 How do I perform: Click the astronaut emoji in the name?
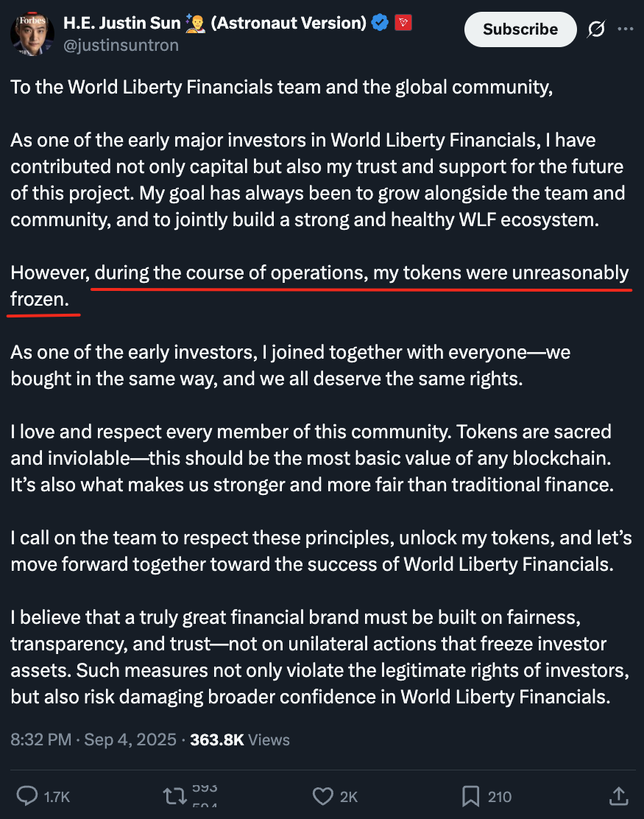(195, 23)
